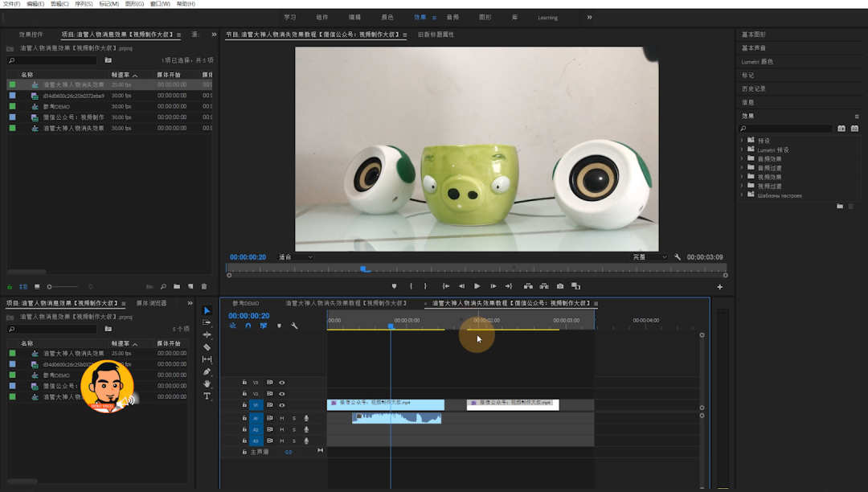Toggle V2 track output eye
868x492 pixels.
point(282,393)
